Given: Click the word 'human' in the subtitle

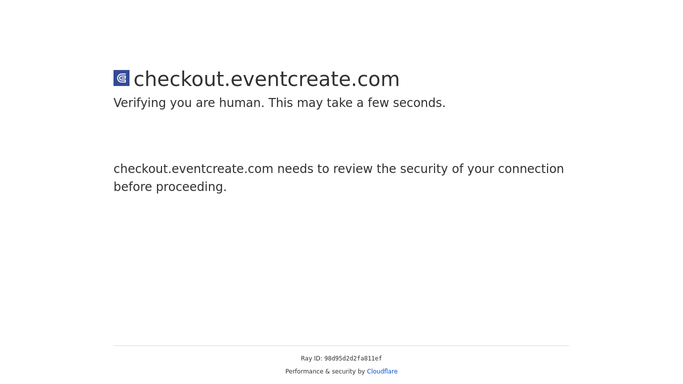Looking at the screenshot, I should (x=241, y=103).
